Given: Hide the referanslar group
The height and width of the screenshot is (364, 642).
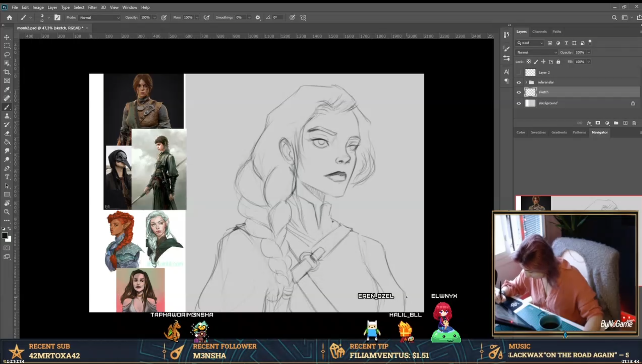Looking at the screenshot, I should click(x=519, y=82).
